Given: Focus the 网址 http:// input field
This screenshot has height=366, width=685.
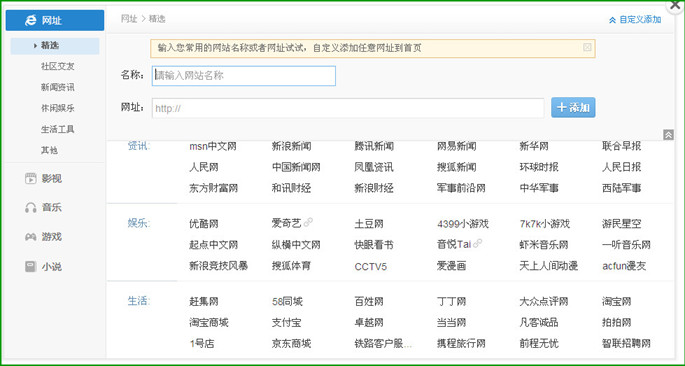Looking at the screenshot, I should (x=348, y=108).
